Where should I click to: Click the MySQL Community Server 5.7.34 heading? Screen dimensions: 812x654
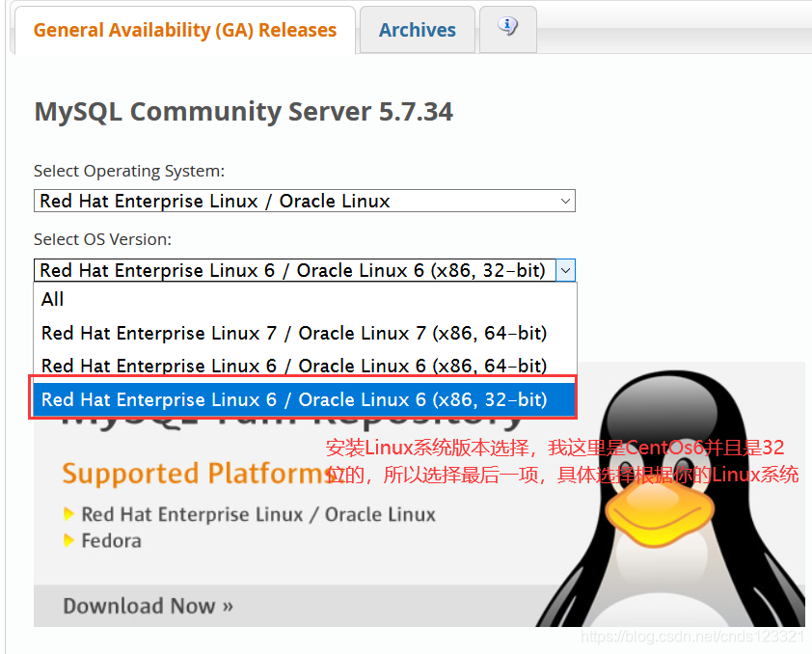[x=243, y=111]
